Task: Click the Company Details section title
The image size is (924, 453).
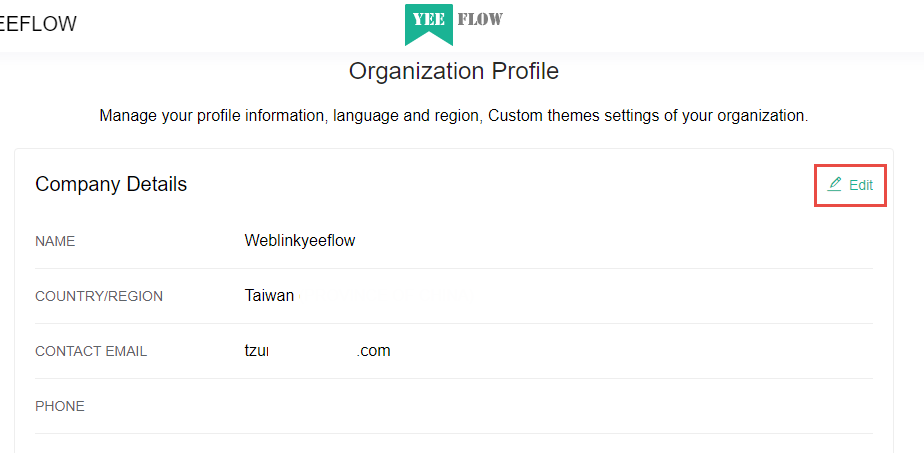Action: point(111,184)
